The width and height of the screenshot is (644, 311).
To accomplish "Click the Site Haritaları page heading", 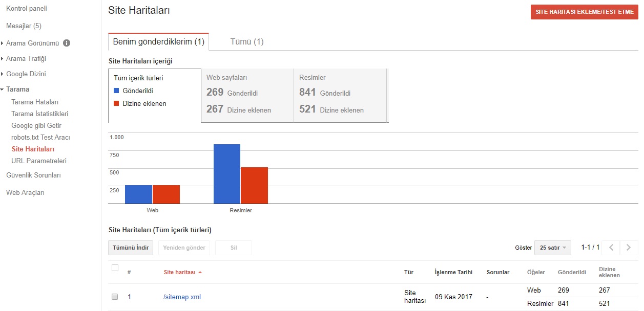I will click(139, 10).
